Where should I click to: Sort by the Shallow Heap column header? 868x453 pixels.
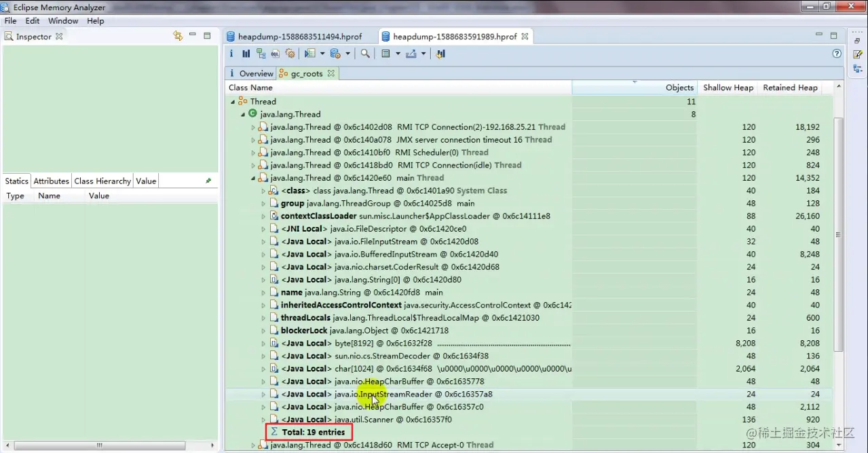(728, 88)
